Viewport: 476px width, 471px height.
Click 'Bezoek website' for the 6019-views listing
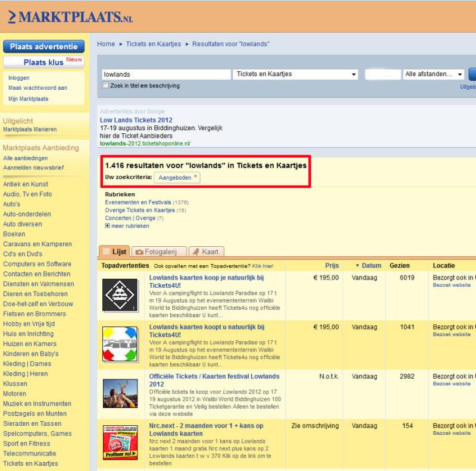452,285
